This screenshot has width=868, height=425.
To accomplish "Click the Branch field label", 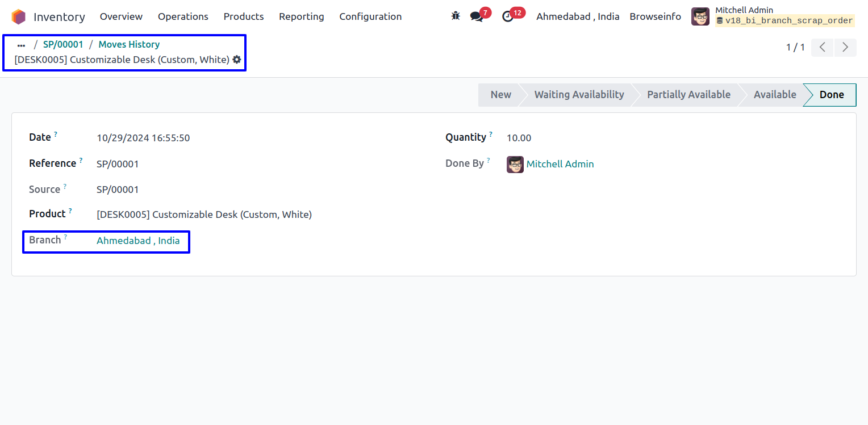I will (x=45, y=240).
